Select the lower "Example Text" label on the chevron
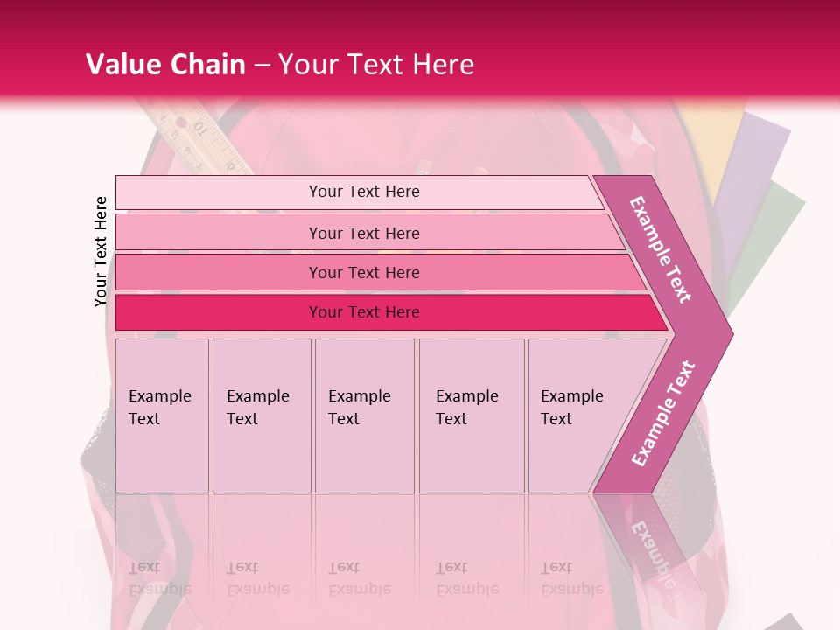 (663, 413)
